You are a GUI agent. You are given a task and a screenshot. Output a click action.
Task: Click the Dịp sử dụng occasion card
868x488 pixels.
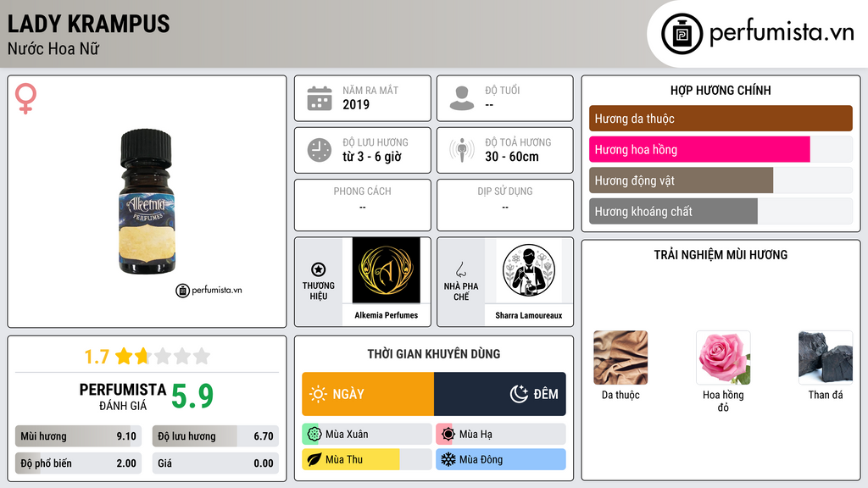[505, 205]
